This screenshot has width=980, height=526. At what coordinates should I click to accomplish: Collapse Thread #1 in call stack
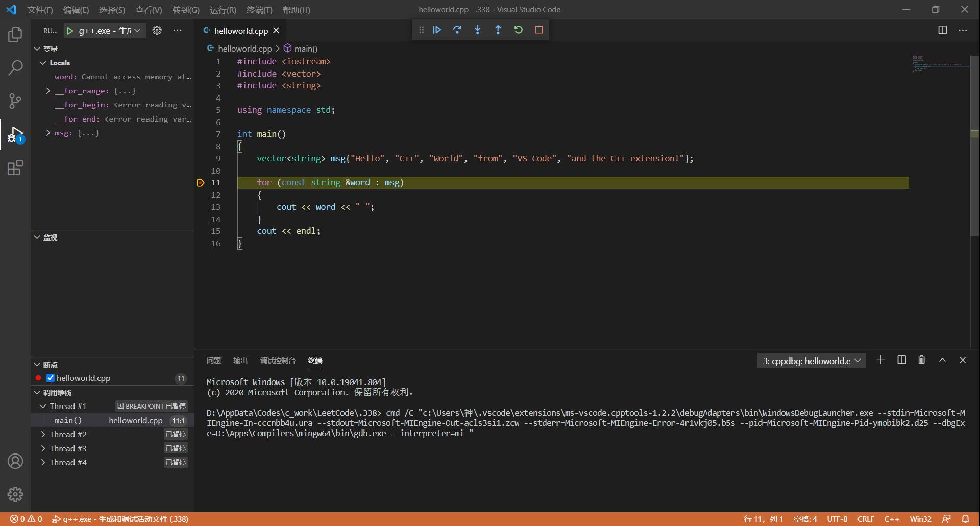click(x=43, y=406)
